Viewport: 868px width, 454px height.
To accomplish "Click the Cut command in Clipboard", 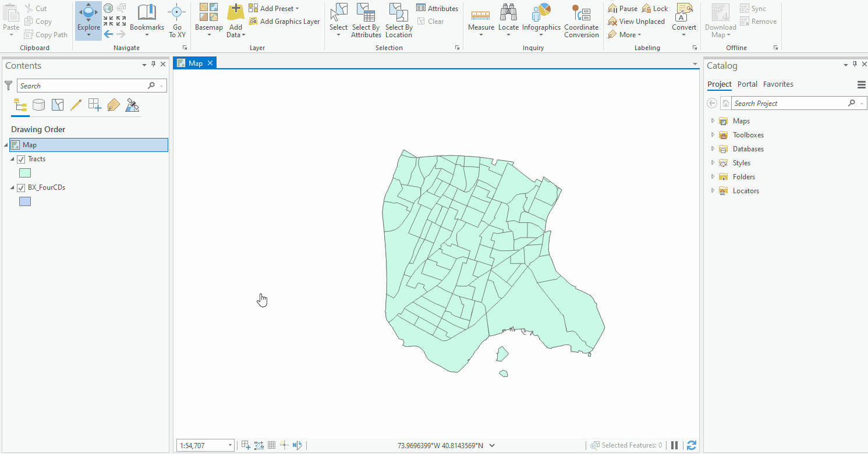I will 36,9.
